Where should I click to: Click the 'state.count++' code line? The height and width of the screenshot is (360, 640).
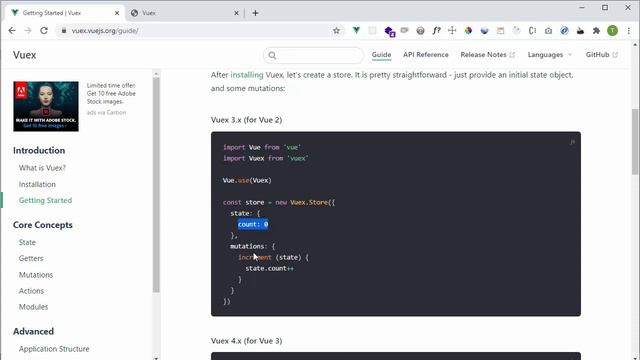click(x=269, y=269)
